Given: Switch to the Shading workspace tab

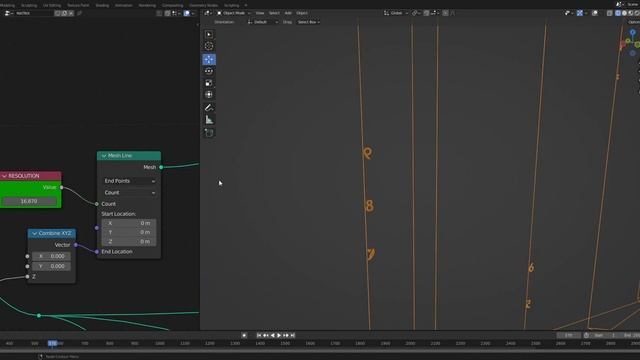Looking at the screenshot, I should click(x=102, y=5).
